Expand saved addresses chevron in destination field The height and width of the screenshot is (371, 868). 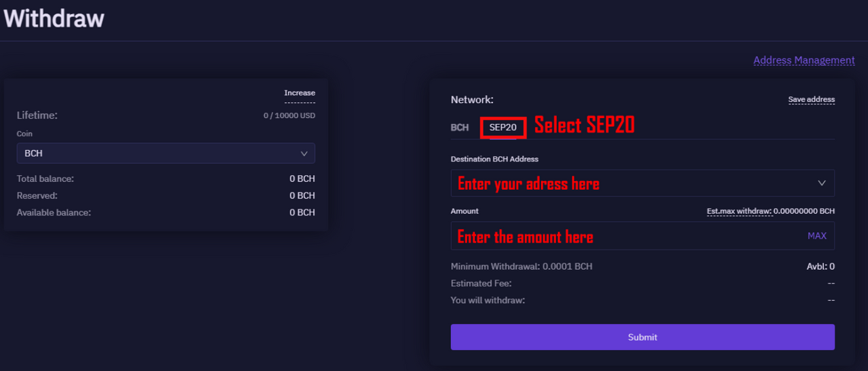pyautogui.click(x=822, y=183)
